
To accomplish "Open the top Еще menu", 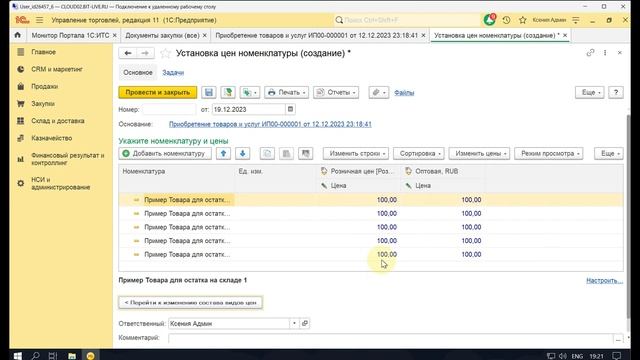I will tap(590, 92).
